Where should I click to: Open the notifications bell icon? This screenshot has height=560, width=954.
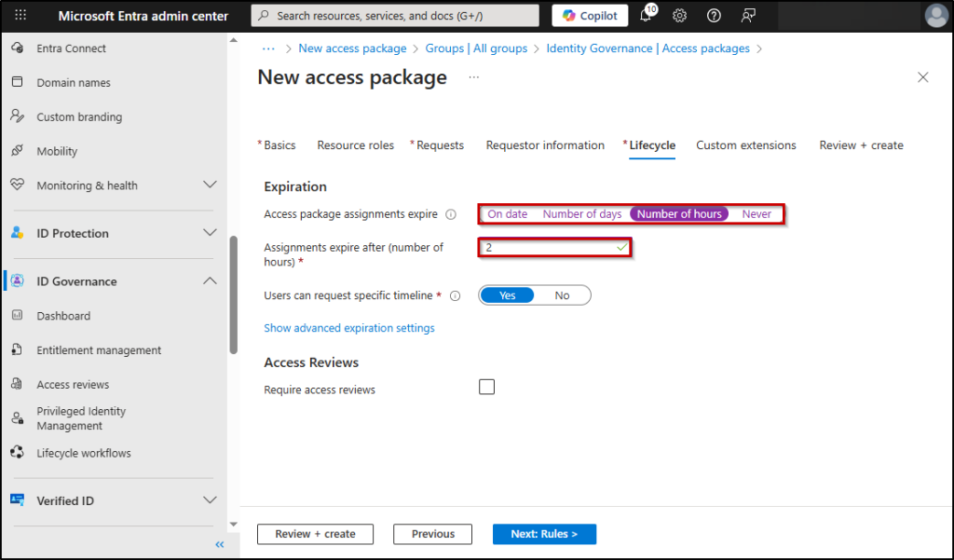tap(646, 16)
